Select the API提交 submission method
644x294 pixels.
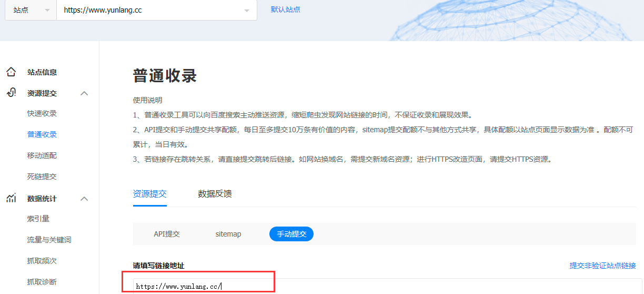pyautogui.click(x=167, y=234)
